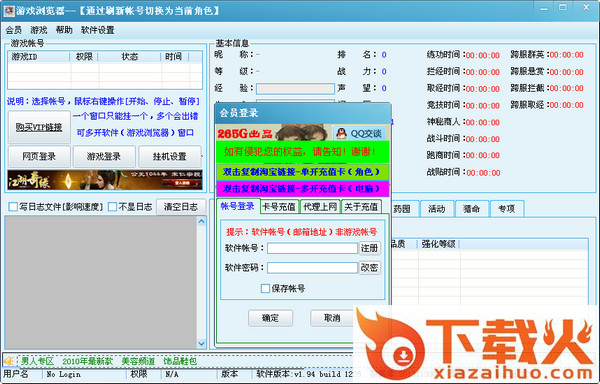
Task: Click the 清空日志 button
Action: tap(181, 207)
